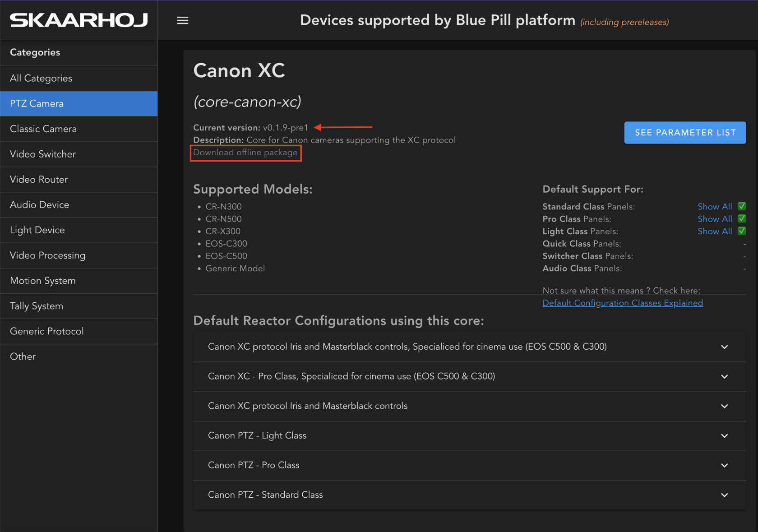Click the (including prereleases) note

[624, 22]
